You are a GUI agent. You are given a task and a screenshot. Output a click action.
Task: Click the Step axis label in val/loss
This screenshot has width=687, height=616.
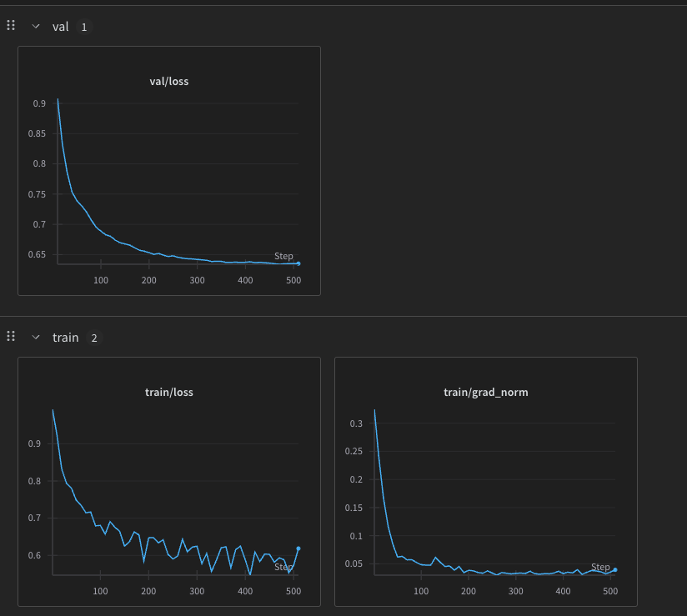(x=283, y=256)
